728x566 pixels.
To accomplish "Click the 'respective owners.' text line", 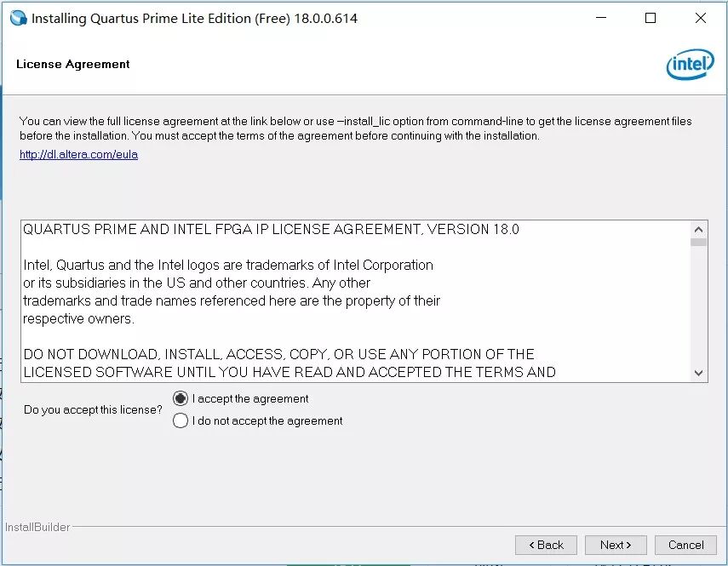I will click(79, 319).
